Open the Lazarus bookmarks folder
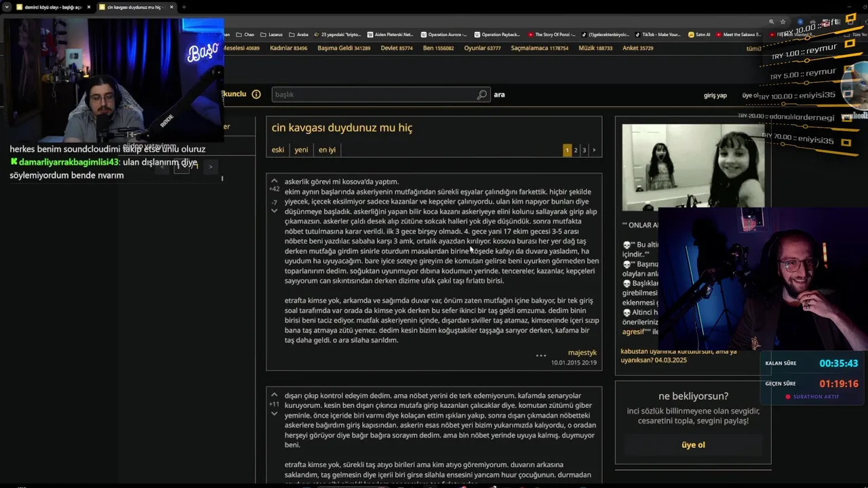Image resolution: width=868 pixels, height=488 pixels. click(271, 35)
